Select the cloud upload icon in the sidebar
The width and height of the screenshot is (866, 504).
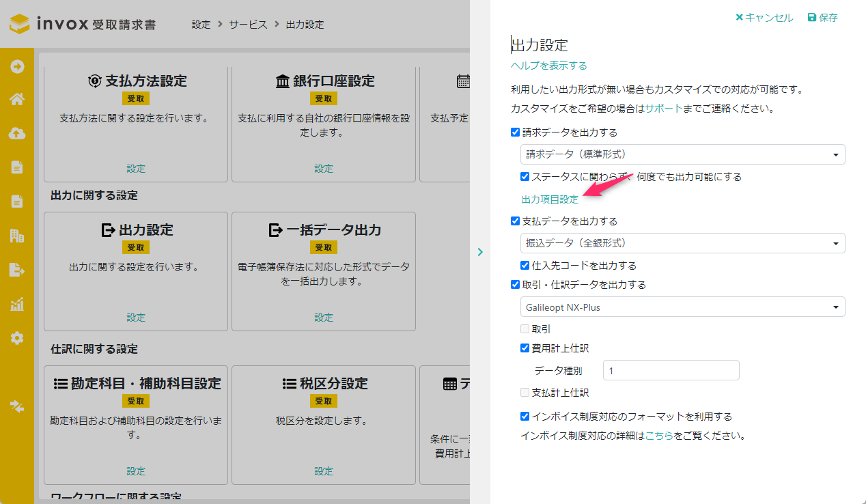[x=16, y=134]
